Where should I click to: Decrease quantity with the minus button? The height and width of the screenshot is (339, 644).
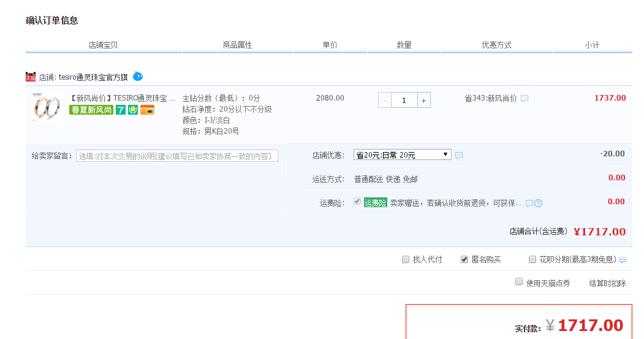click(x=385, y=101)
